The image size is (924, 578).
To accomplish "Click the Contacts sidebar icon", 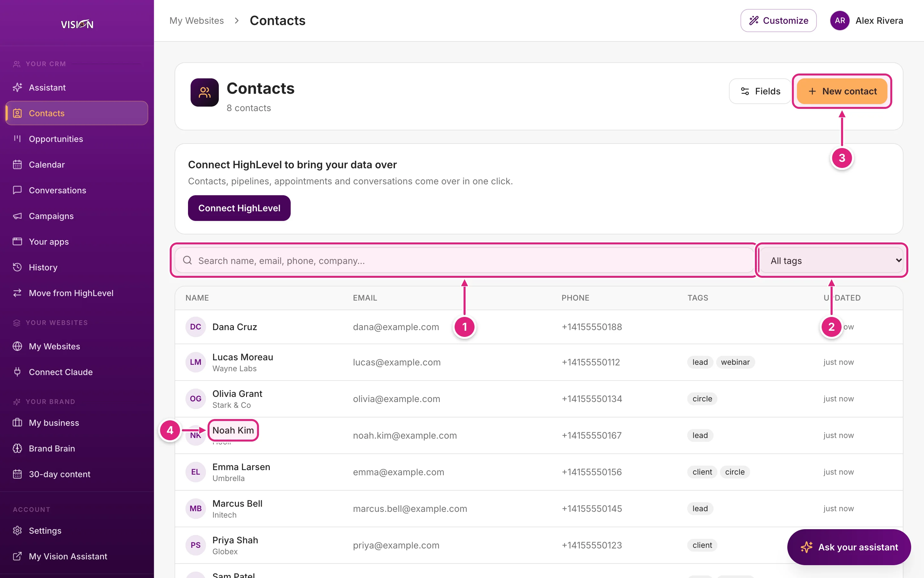I will tap(17, 113).
